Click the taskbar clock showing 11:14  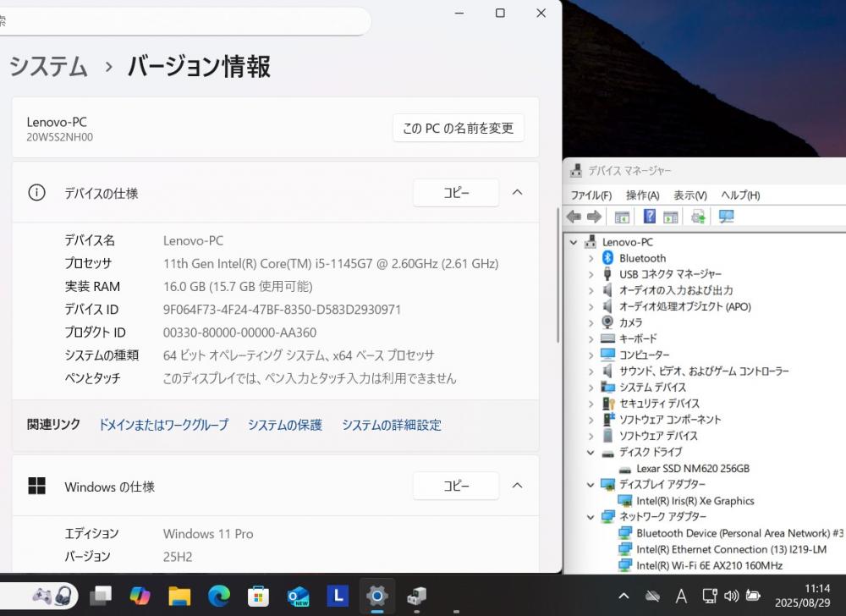coord(802,596)
